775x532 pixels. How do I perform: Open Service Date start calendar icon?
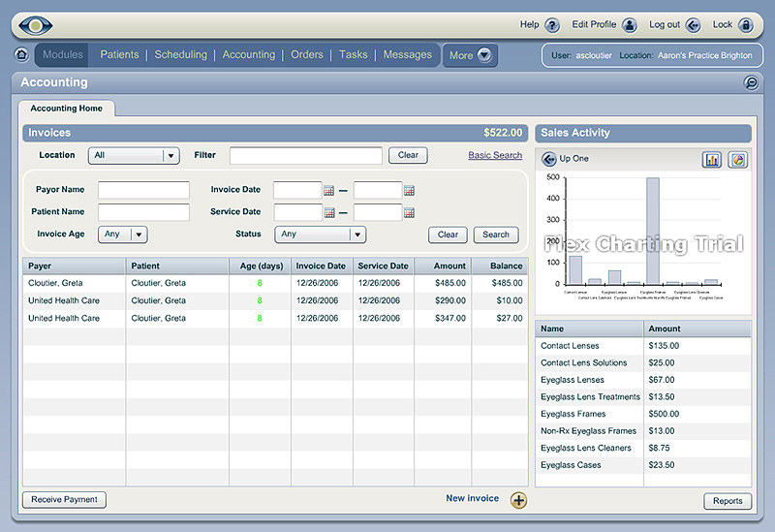click(329, 212)
